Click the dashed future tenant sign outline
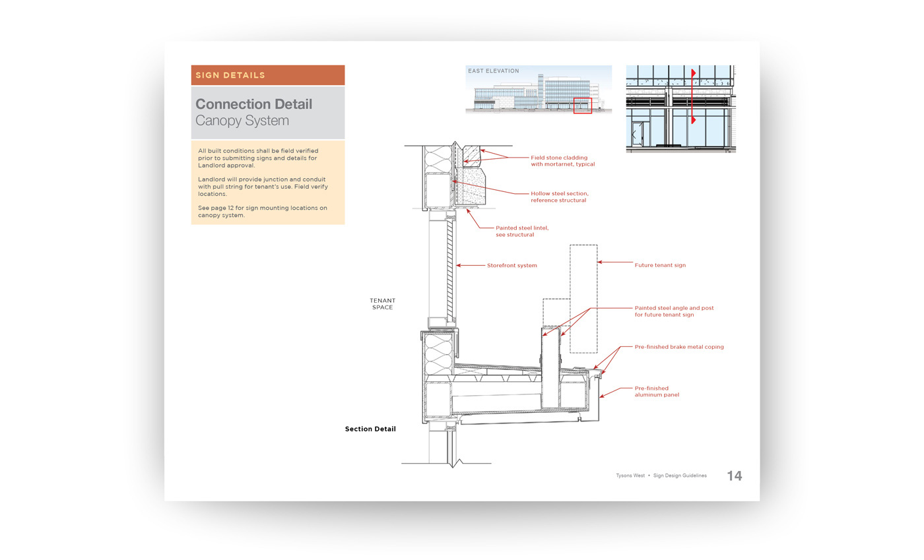 (583, 299)
